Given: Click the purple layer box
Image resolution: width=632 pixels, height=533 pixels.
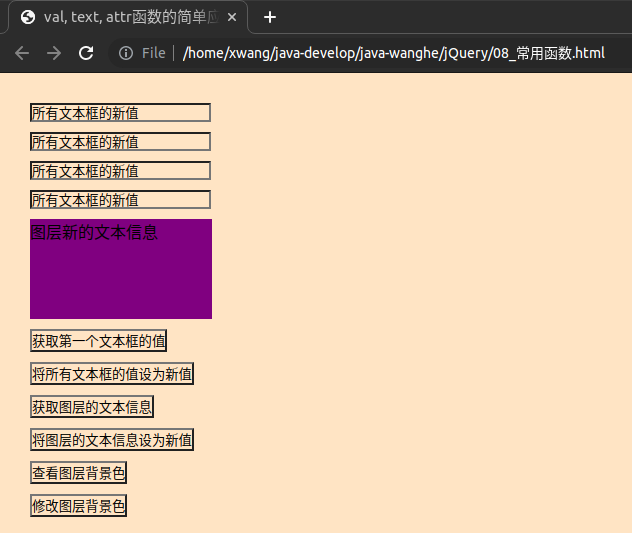Looking at the screenshot, I should click(121, 269).
